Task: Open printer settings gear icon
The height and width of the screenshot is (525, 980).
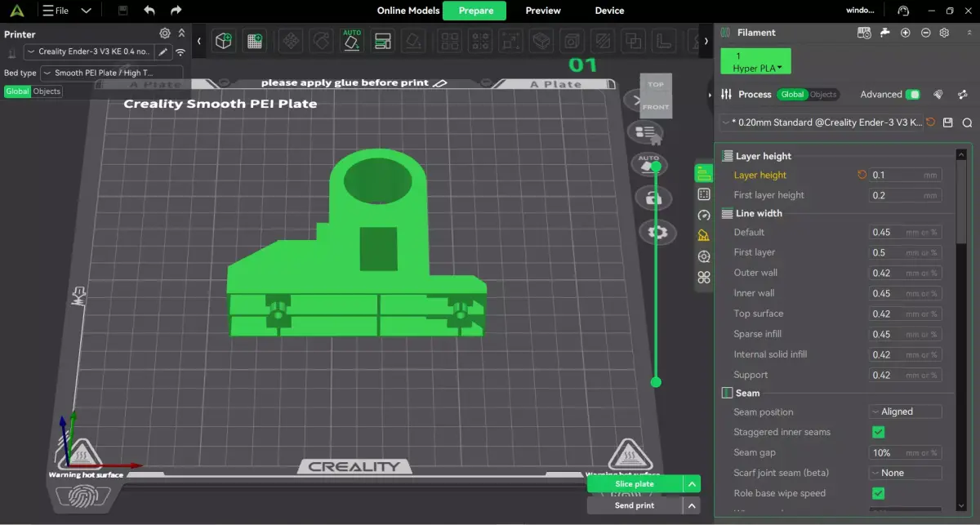Action: (x=165, y=33)
